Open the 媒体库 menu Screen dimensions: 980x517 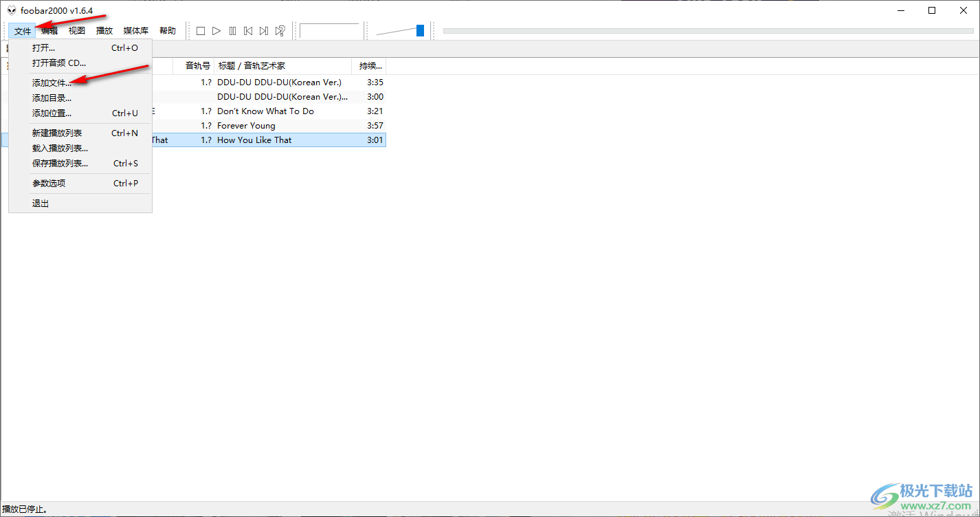(x=136, y=31)
